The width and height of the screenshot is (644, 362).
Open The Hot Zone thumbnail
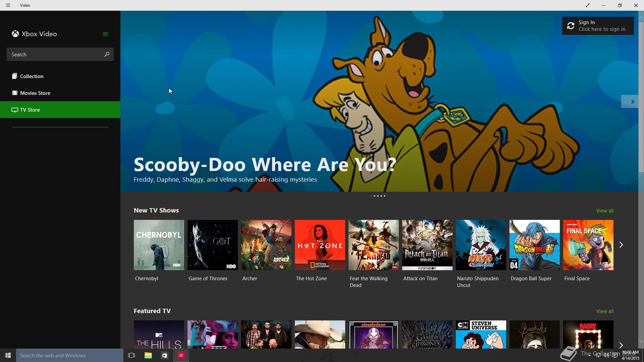[x=320, y=245]
